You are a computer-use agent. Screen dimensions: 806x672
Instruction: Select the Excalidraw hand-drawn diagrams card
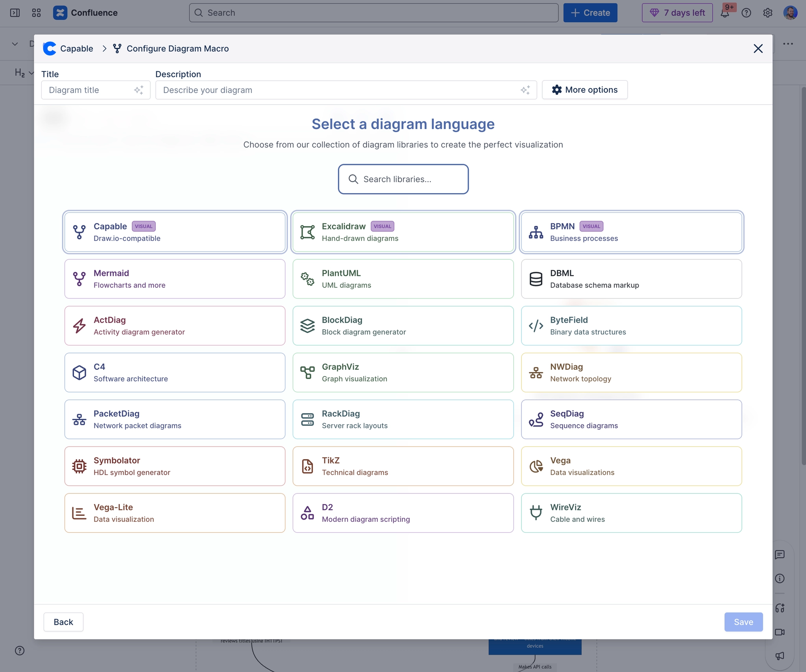point(403,232)
